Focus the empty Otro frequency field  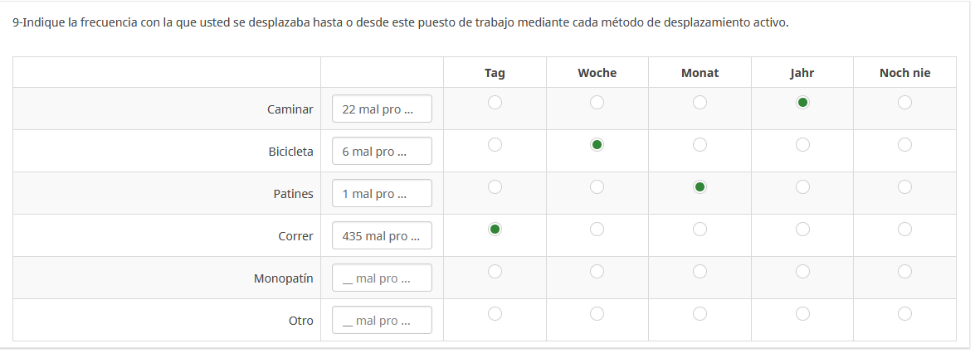[x=382, y=321]
